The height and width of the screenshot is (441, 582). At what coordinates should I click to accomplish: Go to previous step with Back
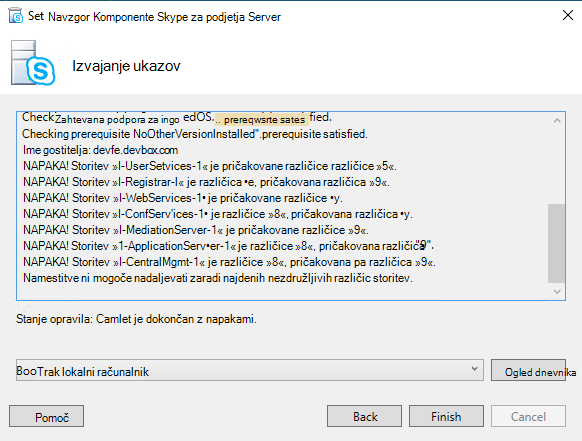tap(364, 416)
